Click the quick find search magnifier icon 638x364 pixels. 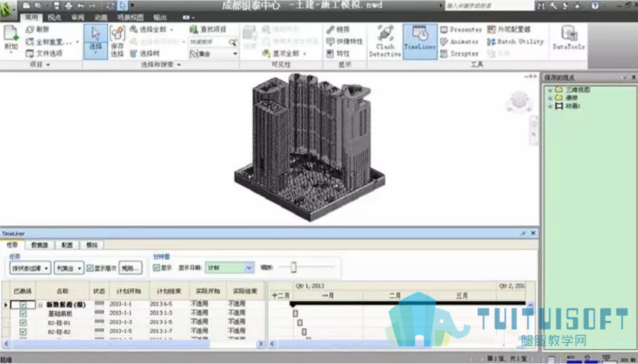(232, 42)
